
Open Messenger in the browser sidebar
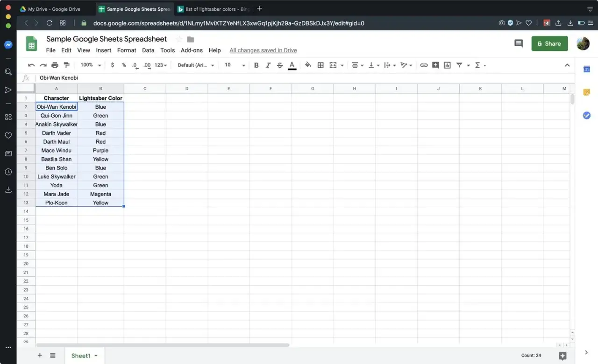[8, 45]
